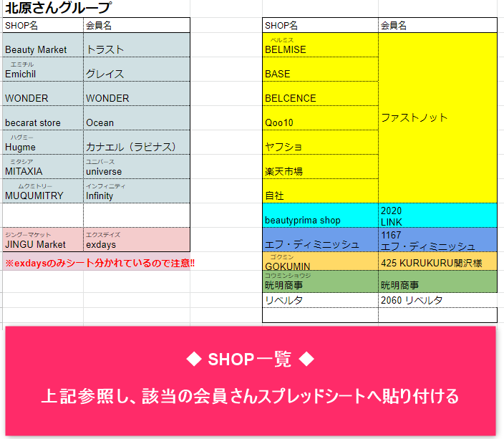Click the universe member cell
This screenshot has height=439, width=504.
tap(137, 167)
